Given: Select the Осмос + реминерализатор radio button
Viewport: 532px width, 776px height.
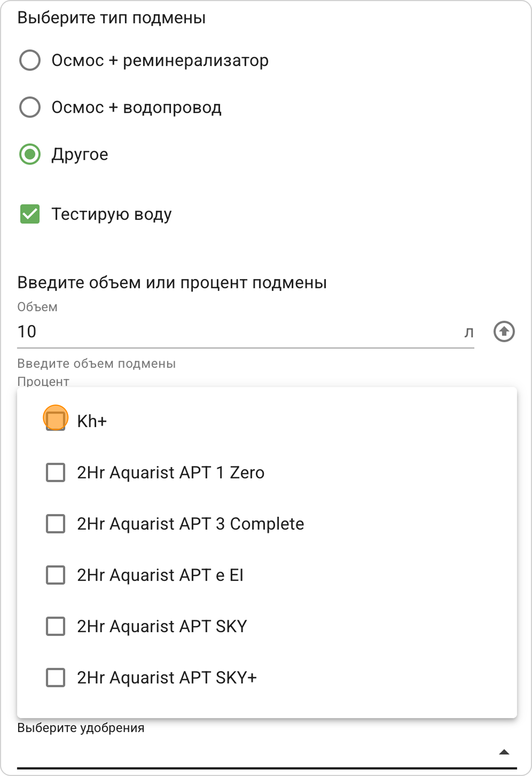Looking at the screenshot, I should pyautogui.click(x=30, y=60).
